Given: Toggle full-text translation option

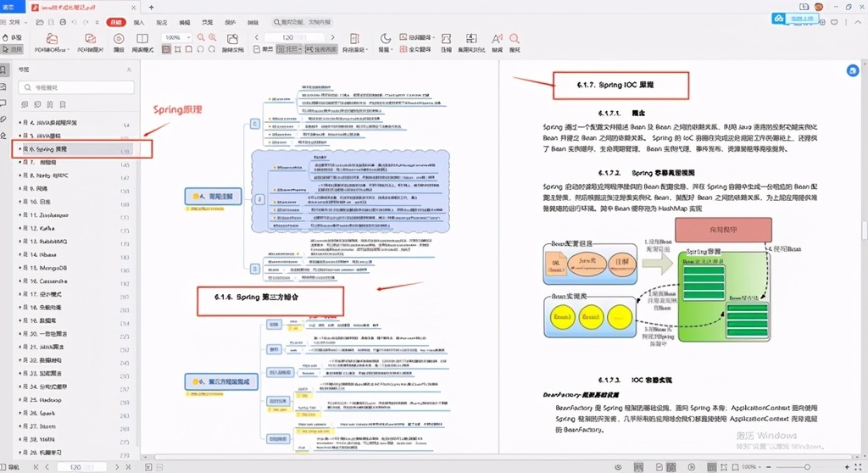Looking at the screenshot, I should point(415,49).
